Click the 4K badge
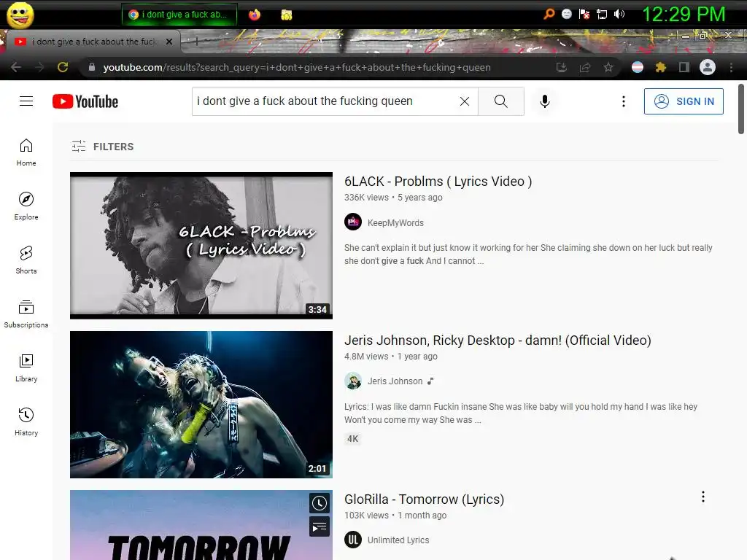 [352, 438]
